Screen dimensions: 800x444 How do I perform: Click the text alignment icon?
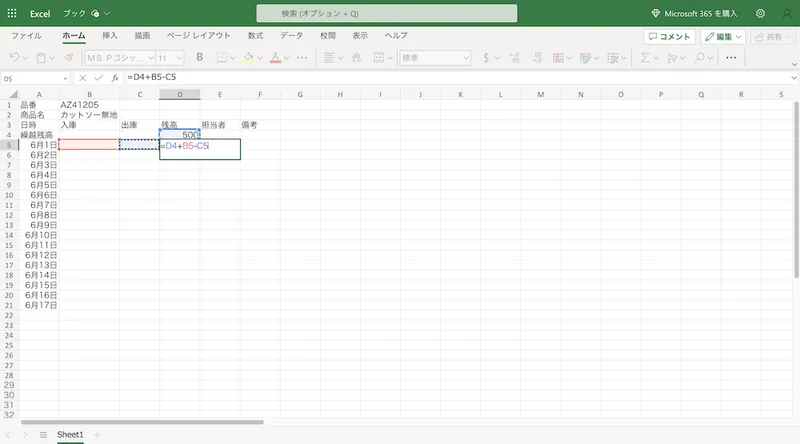330,58
